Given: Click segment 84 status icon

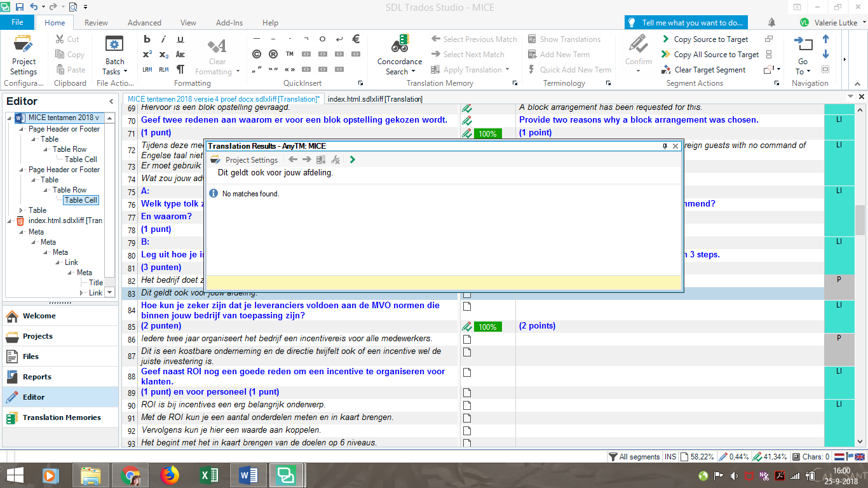Looking at the screenshot, I should click(467, 306).
